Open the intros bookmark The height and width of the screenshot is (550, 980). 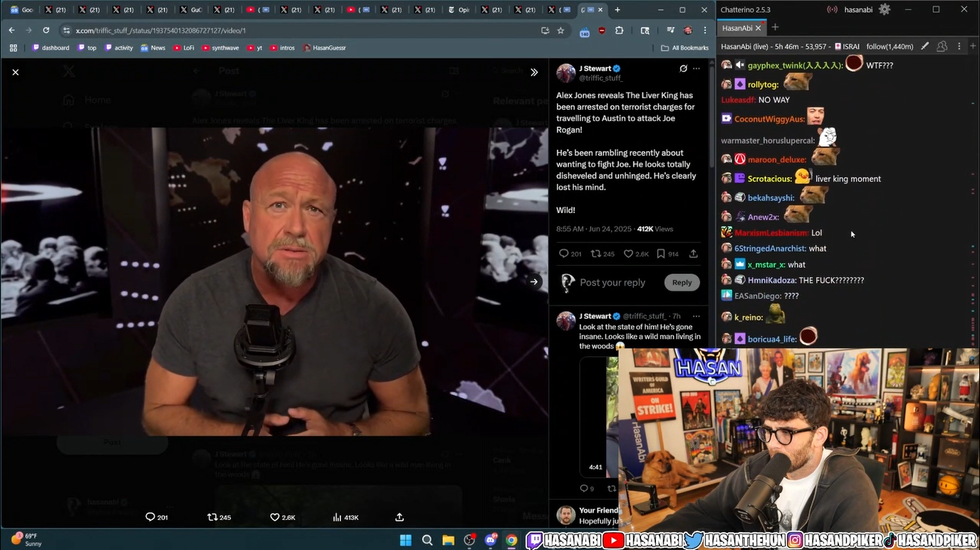[282, 48]
